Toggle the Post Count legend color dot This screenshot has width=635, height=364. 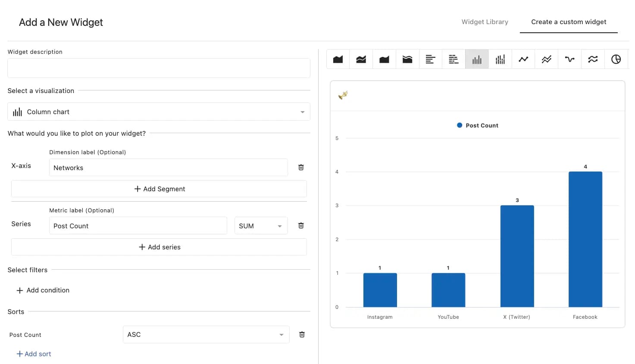[460, 125]
